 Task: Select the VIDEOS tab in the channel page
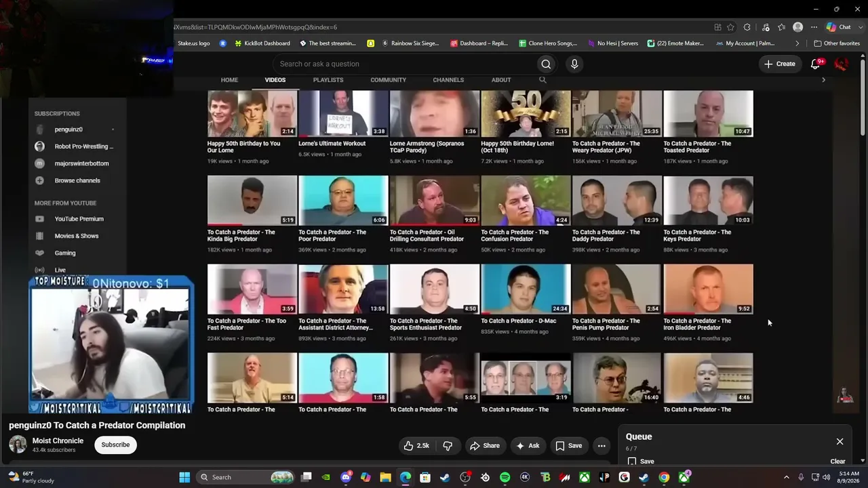[275, 80]
